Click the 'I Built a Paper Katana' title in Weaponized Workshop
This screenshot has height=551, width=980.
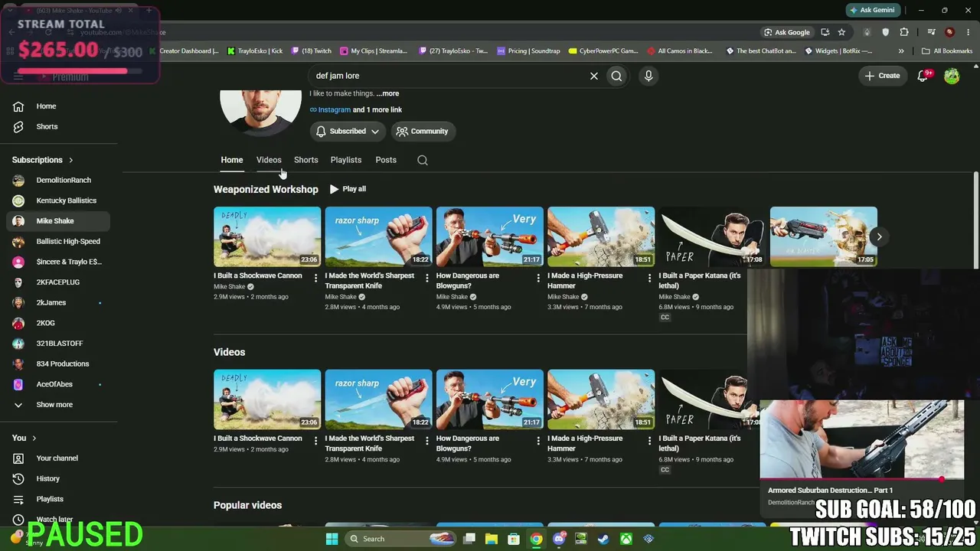tap(700, 281)
